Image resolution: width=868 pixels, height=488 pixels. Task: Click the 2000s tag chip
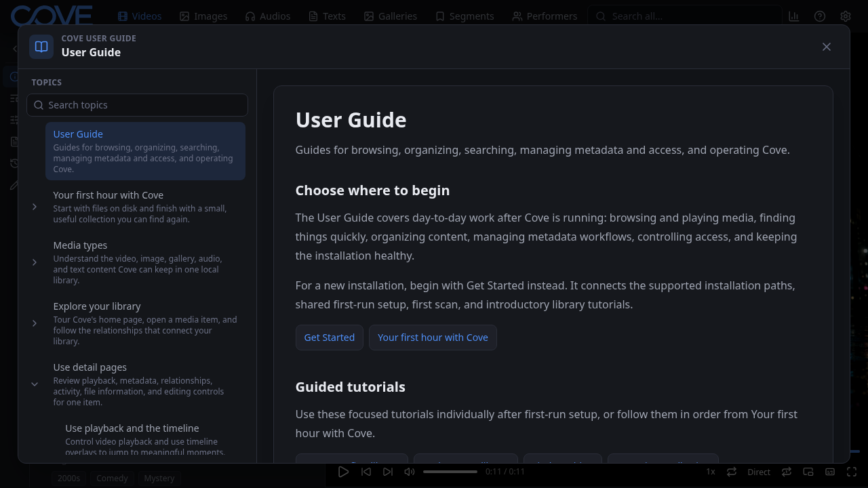click(68, 478)
